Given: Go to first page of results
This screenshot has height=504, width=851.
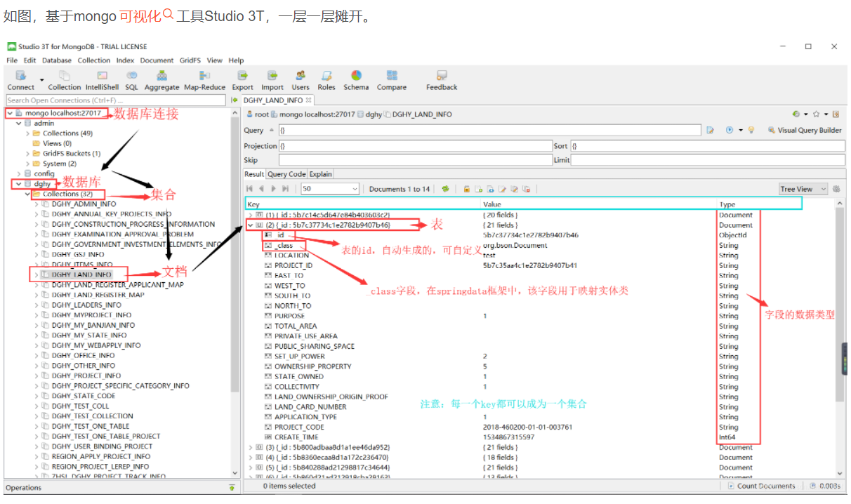Looking at the screenshot, I should 250,189.
